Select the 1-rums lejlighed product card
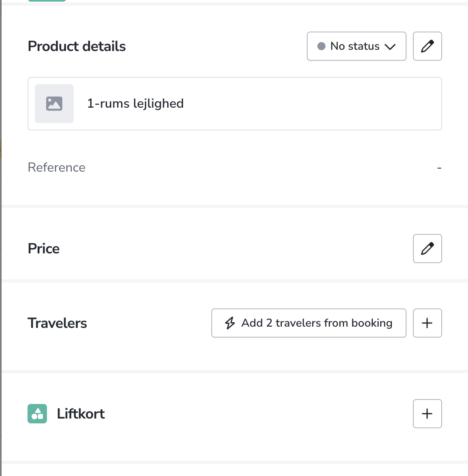Image resolution: width=468 pixels, height=476 pixels. click(x=235, y=104)
